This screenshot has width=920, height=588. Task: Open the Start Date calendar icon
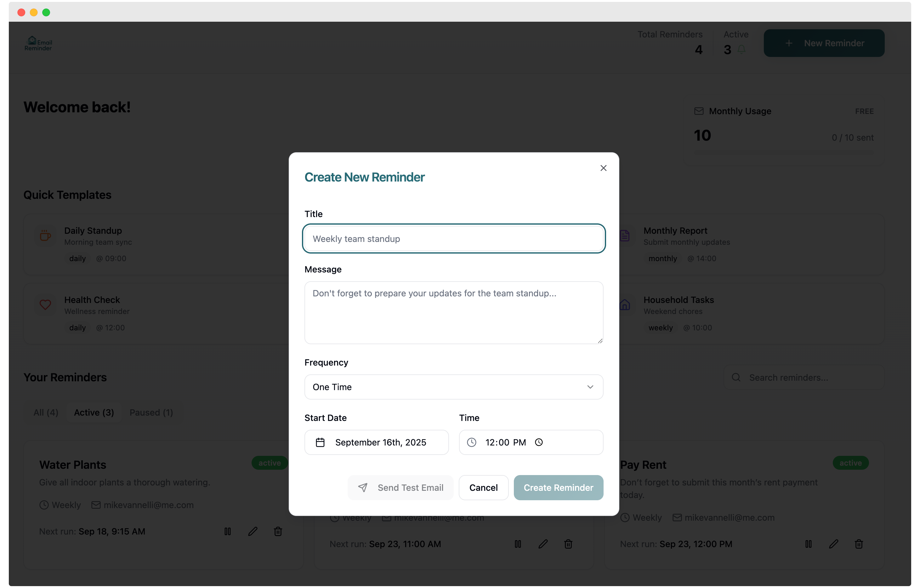point(320,442)
